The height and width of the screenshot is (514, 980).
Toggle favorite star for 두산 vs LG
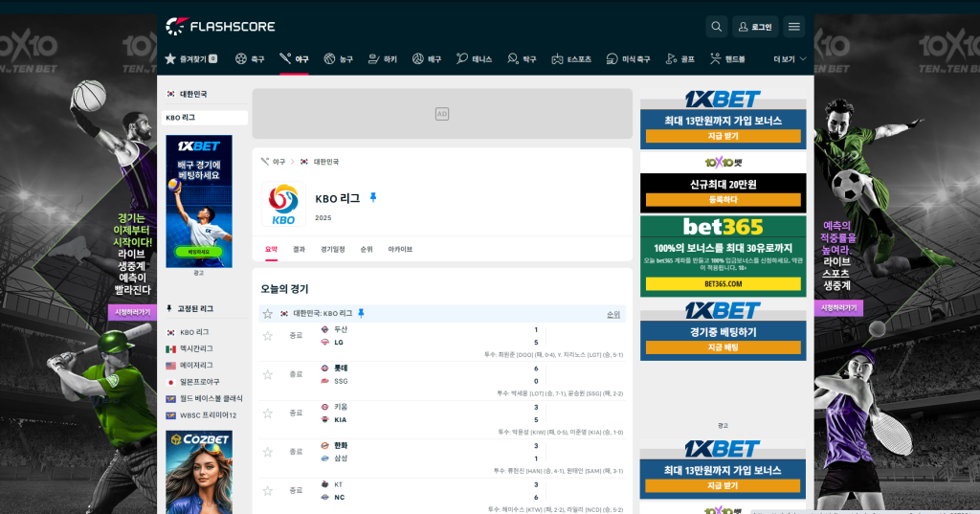coord(268,336)
